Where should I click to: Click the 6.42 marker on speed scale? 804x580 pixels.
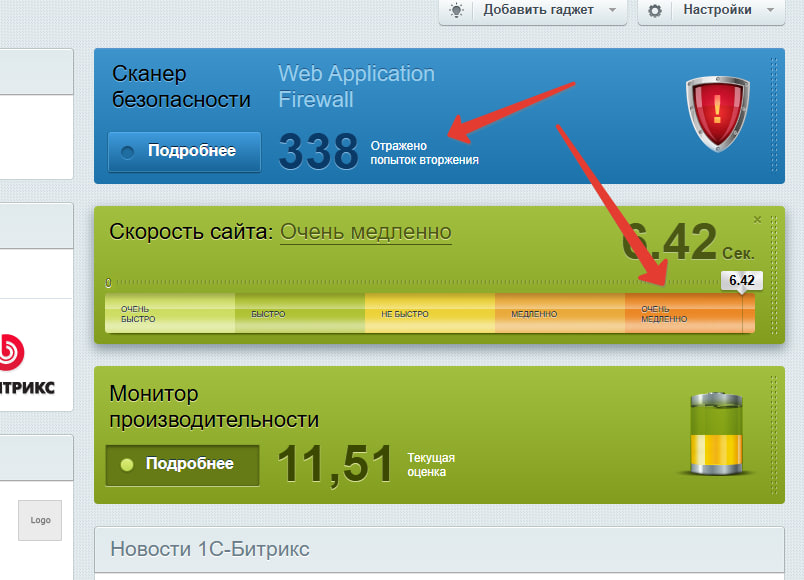(741, 280)
